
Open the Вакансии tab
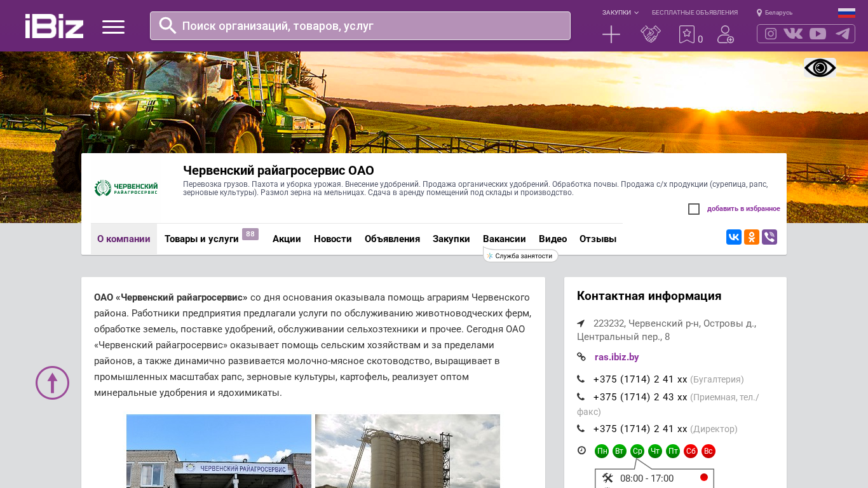click(505, 239)
